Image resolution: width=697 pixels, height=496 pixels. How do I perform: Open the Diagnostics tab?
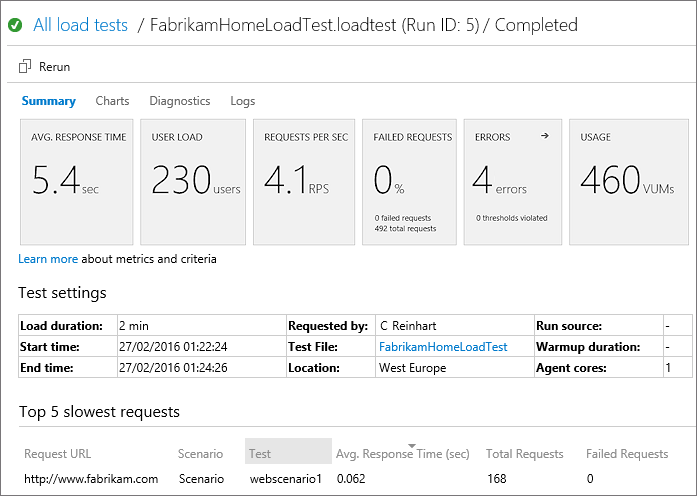179,101
